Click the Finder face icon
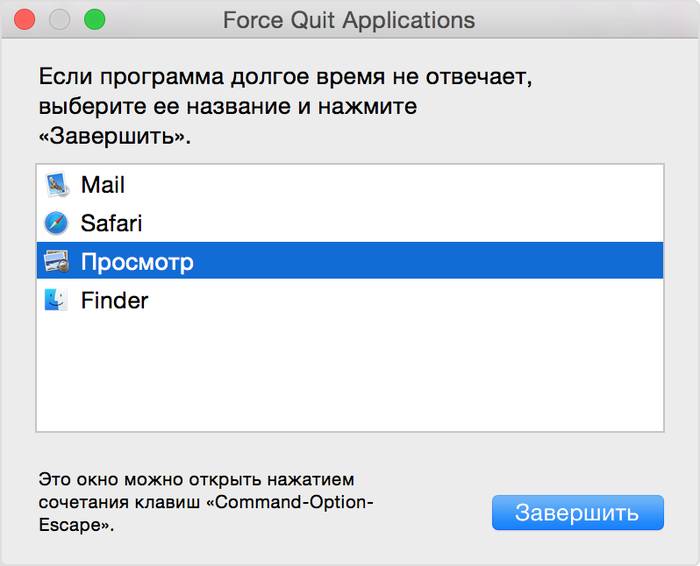This screenshot has width=700, height=566. click(x=56, y=300)
